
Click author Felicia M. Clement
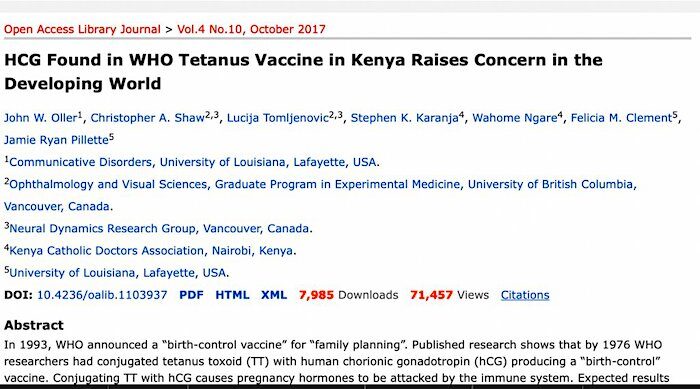tap(622, 118)
